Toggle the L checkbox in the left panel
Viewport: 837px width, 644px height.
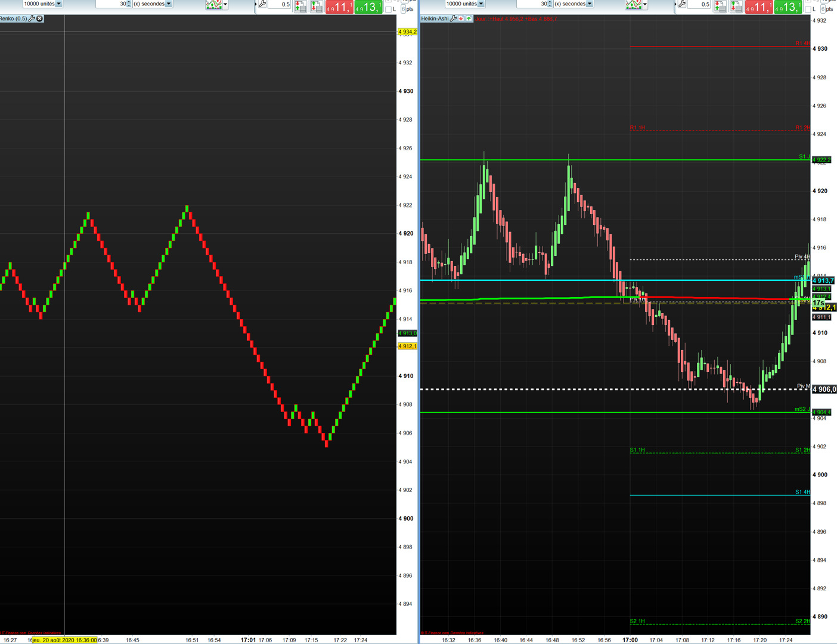389,10
